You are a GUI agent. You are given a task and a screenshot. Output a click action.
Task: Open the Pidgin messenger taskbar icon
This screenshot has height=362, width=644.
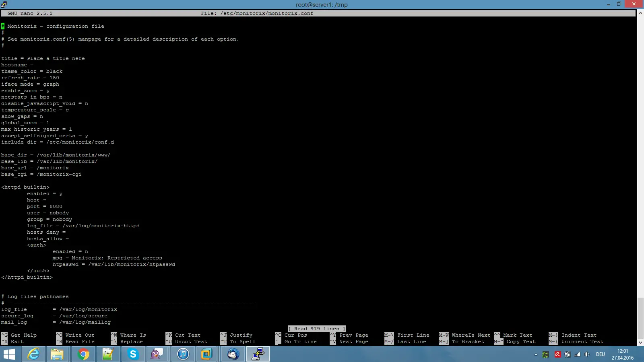pos(157,354)
